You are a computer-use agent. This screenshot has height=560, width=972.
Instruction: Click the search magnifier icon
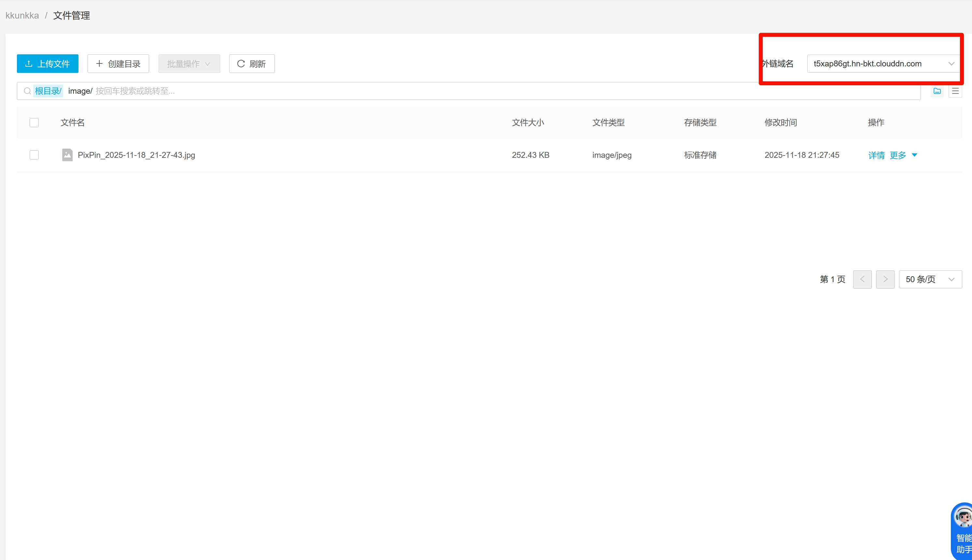pyautogui.click(x=27, y=91)
